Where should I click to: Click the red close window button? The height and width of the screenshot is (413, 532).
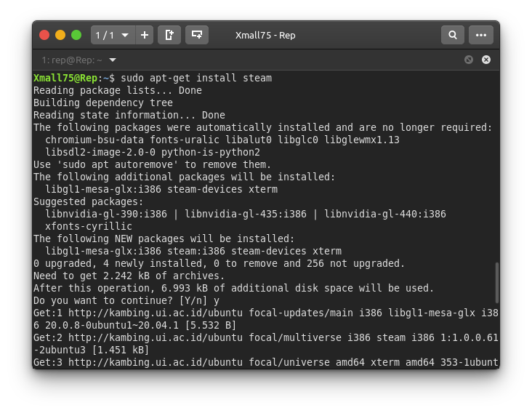[x=44, y=35]
